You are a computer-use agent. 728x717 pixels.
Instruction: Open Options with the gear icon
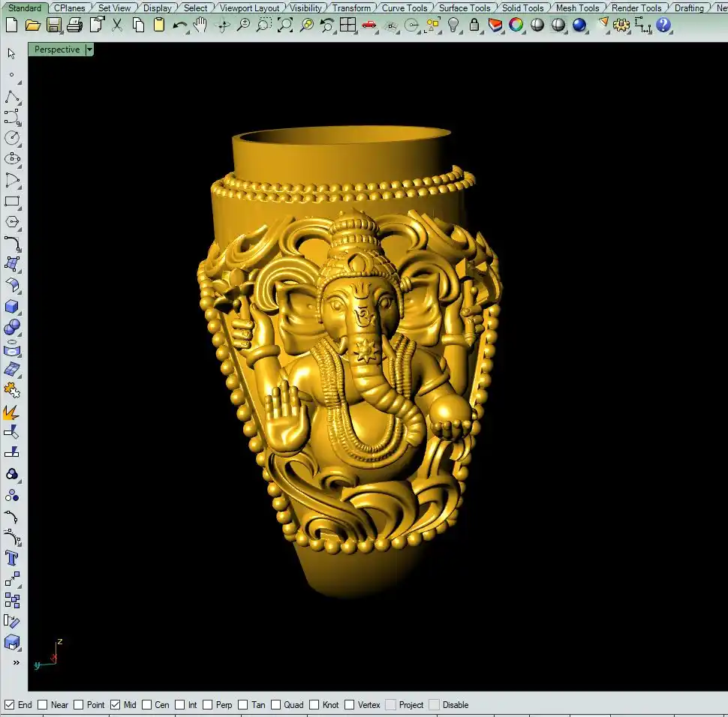click(621, 25)
